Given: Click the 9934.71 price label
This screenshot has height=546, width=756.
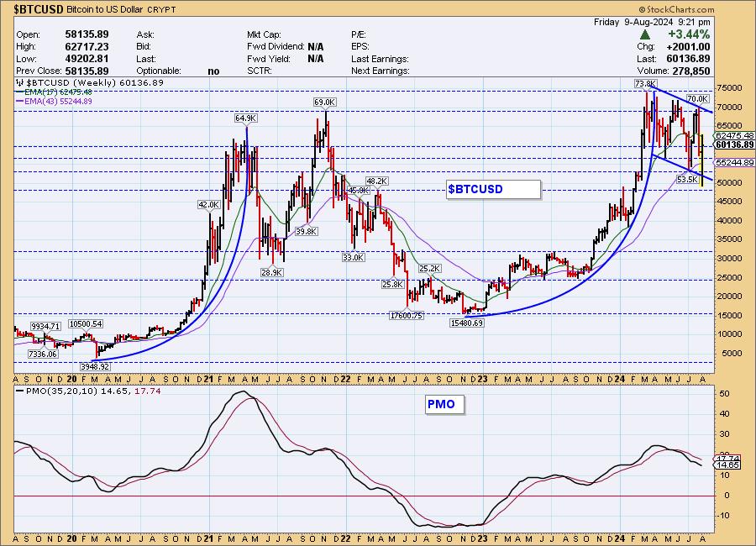Looking at the screenshot, I should pos(45,327).
